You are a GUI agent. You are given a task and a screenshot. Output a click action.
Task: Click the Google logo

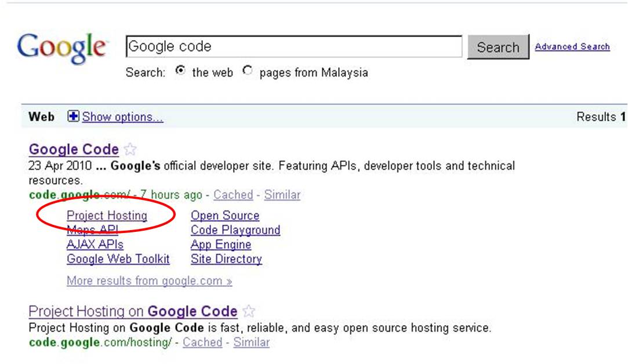tap(62, 48)
